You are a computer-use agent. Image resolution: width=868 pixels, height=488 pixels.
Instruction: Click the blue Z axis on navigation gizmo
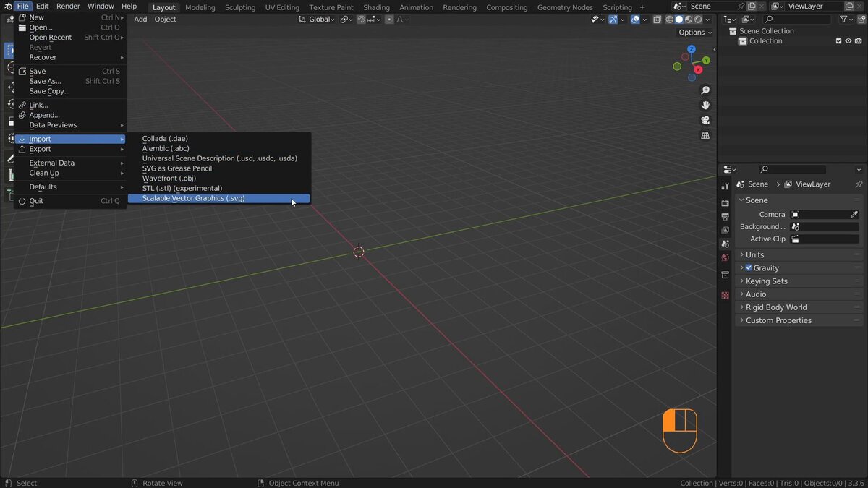(x=692, y=49)
